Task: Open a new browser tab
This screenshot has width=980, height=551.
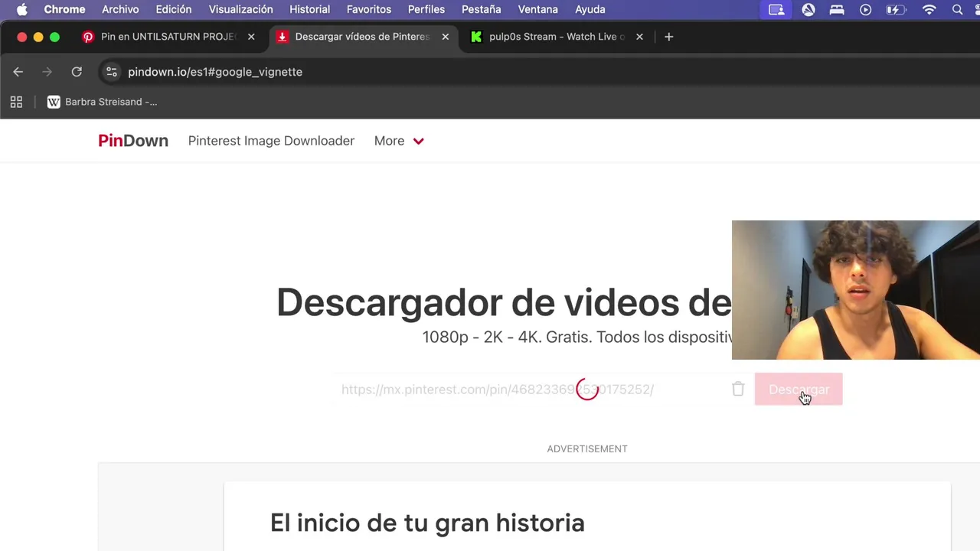Action: [x=668, y=37]
